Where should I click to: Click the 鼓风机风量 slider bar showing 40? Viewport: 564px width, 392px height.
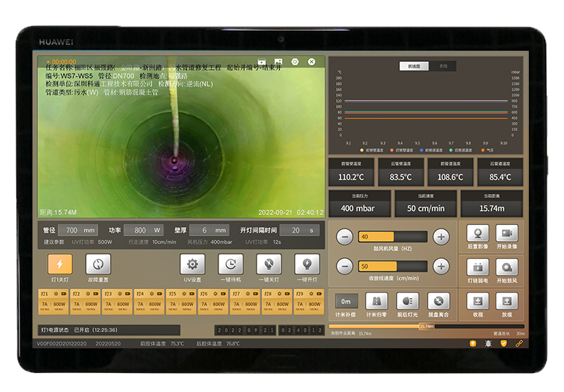pyautogui.click(x=393, y=237)
